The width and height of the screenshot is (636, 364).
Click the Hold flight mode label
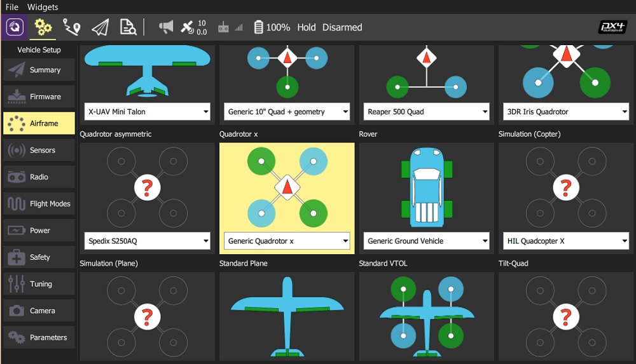307,27
